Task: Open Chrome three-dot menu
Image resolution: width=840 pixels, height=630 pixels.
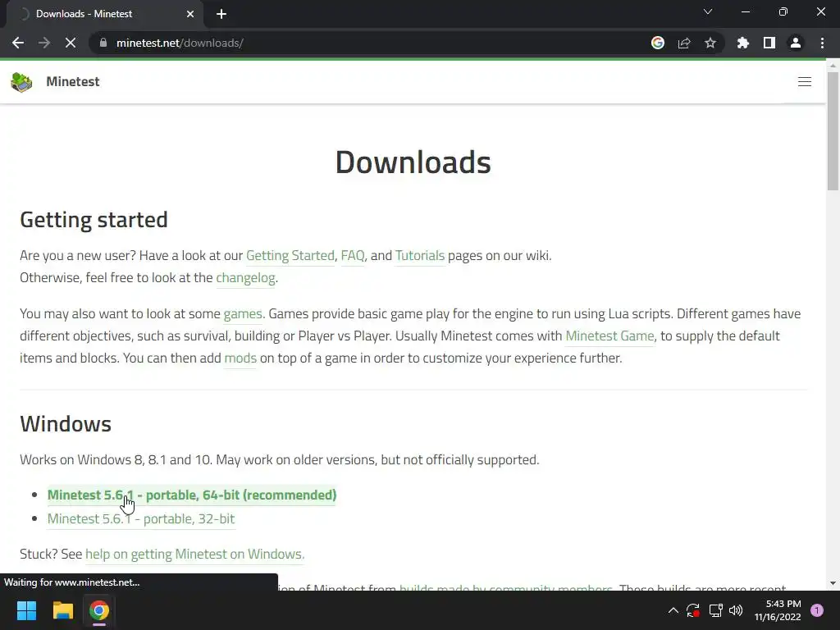Action: (x=822, y=43)
